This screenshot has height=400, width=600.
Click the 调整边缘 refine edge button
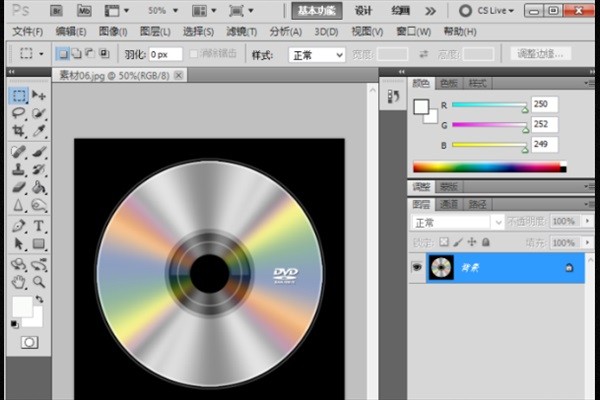[540, 54]
